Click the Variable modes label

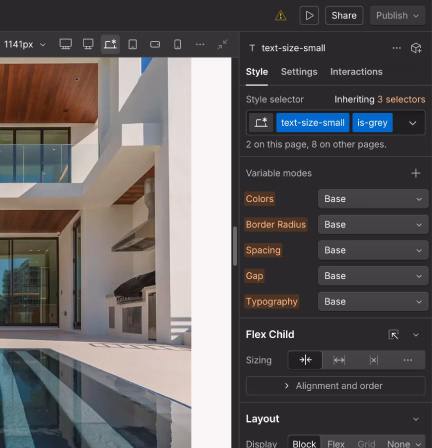pyautogui.click(x=279, y=173)
